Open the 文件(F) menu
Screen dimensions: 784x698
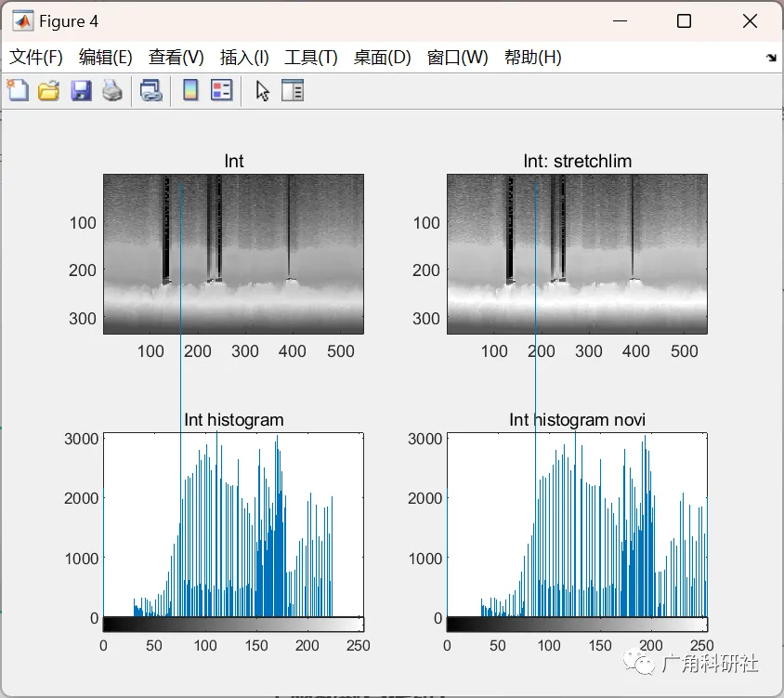coord(36,58)
